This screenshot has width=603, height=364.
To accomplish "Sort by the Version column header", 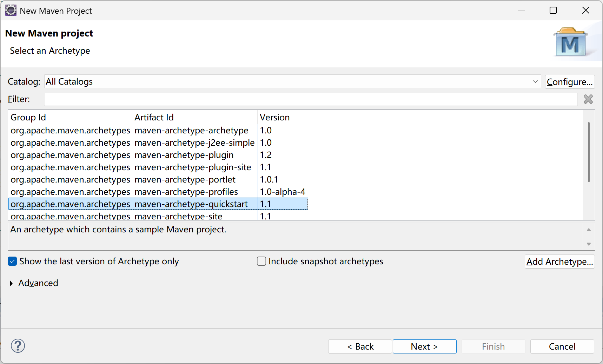I will tap(283, 117).
